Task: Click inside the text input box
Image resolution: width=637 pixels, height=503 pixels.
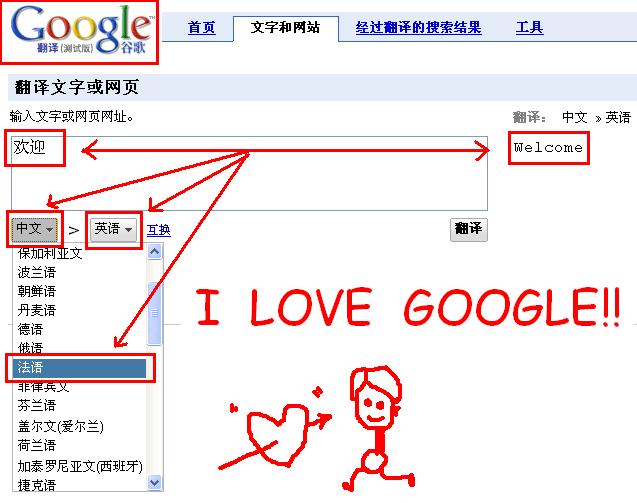Action: pyautogui.click(x=249, y=173)
